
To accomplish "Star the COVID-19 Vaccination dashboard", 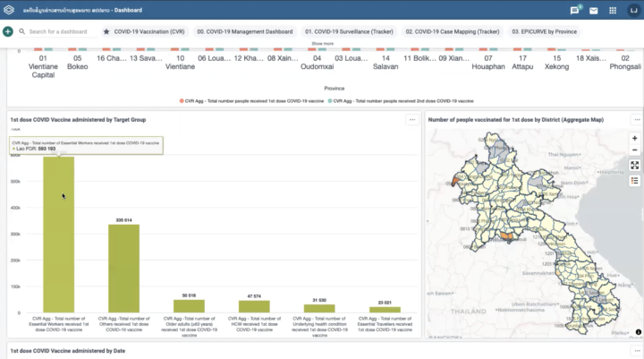I will click(106, 31).
